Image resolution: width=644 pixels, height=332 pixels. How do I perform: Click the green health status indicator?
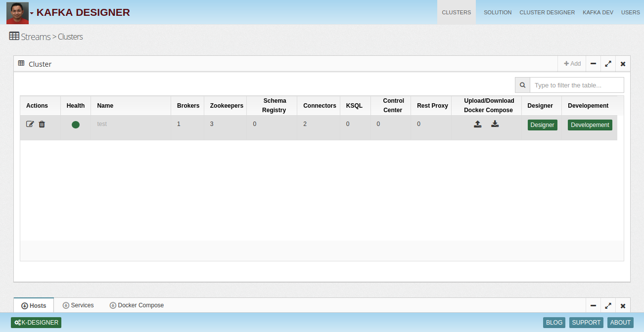click(76, 124)
